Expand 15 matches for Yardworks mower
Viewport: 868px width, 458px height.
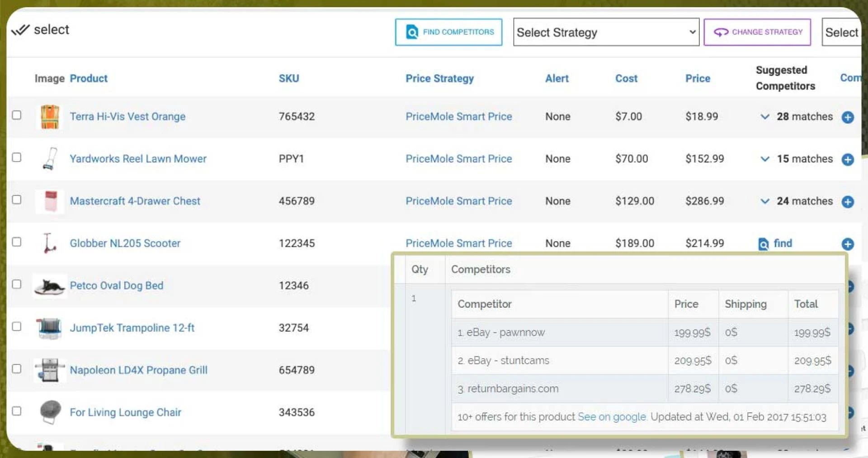coord(765,159)
